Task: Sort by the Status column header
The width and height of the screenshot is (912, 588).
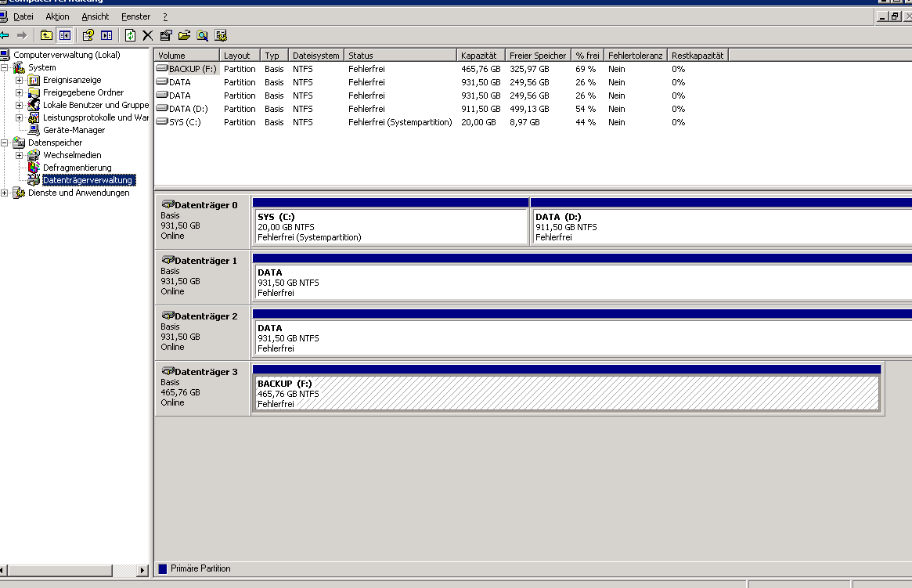Action: click(400, 56)
